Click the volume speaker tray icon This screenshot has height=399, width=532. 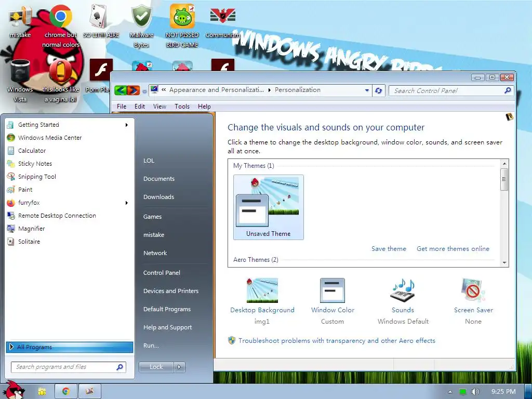pyautogui.click(x=475, y=392)
